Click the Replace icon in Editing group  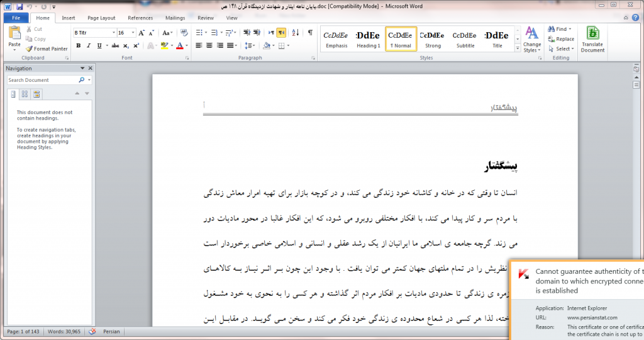[560, 39]
